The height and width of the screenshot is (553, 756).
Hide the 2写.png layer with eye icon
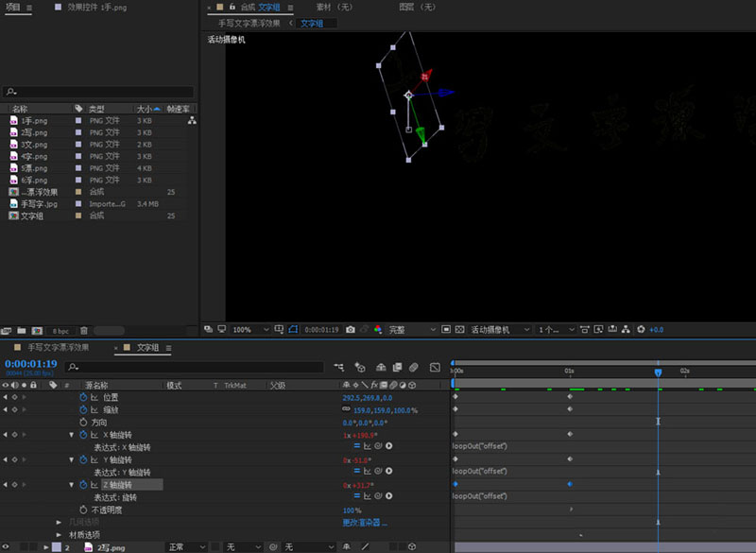[6, 547]
